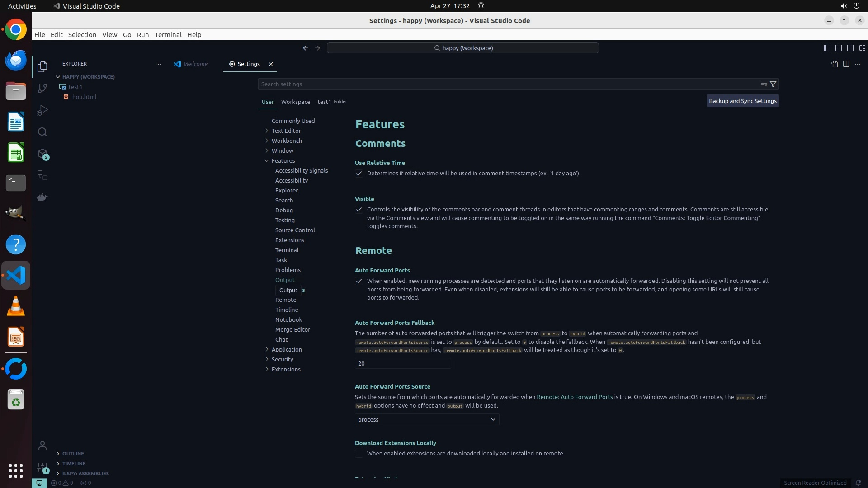
Task: Open the Extensions view icon
Action: point(42,154)
